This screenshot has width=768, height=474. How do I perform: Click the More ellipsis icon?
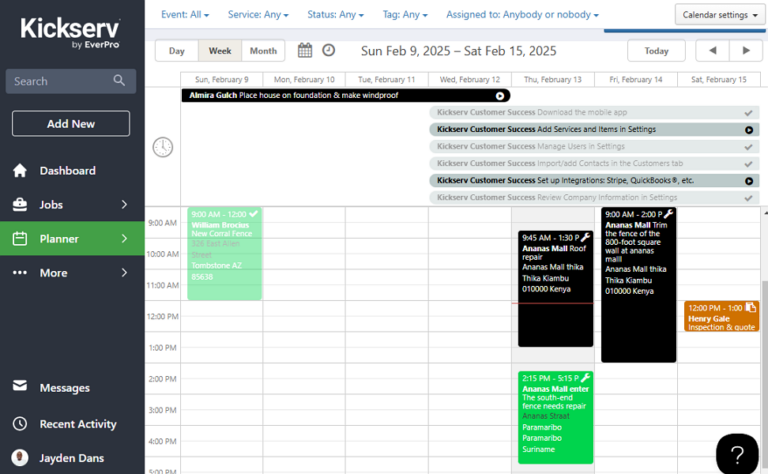tap(20, 272)
